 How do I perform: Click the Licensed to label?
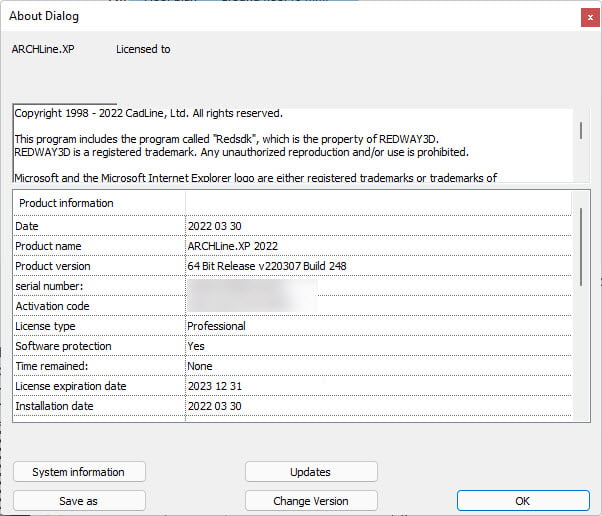click(x=143, y=49)
